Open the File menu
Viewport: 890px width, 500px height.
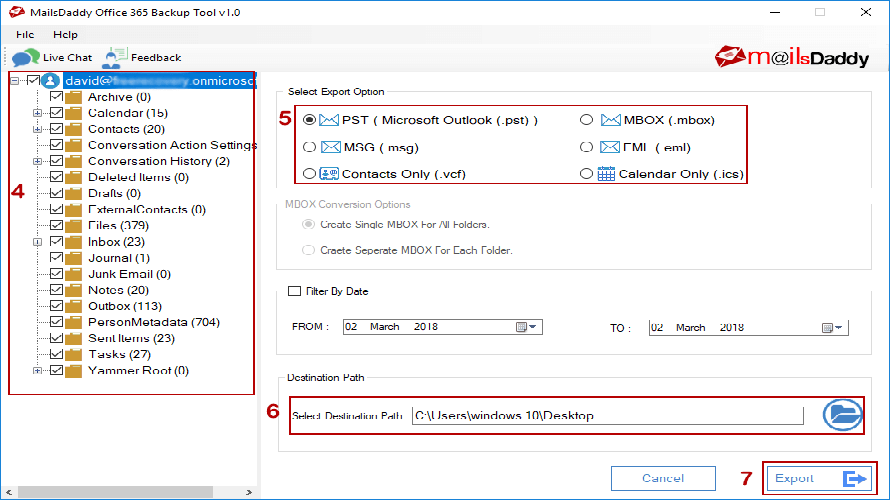25,34
